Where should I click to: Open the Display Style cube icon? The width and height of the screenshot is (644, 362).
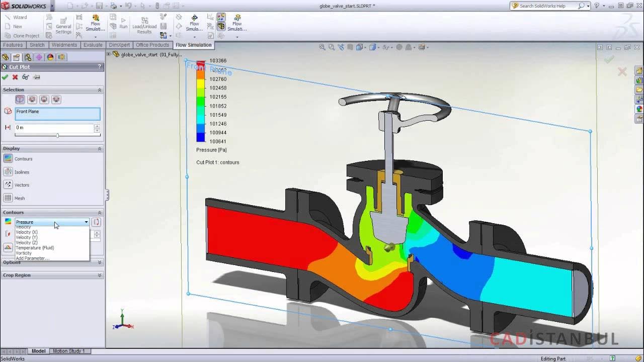coord(373,47)
